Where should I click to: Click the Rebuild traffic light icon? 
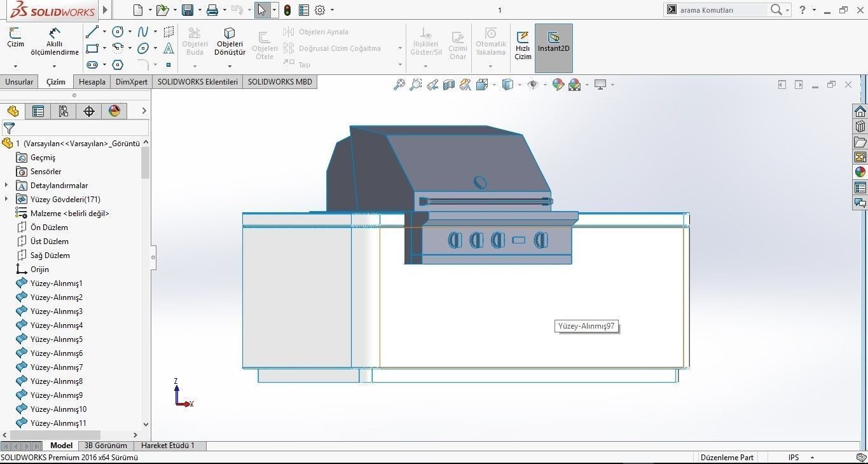point(287,10)
